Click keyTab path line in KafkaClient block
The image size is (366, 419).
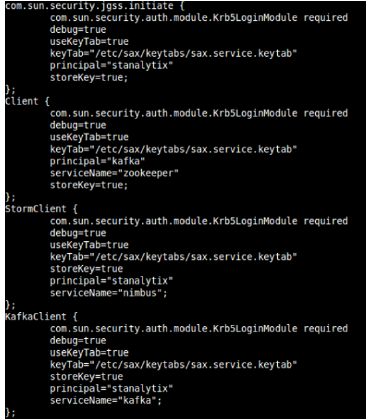tap(173, 365)
